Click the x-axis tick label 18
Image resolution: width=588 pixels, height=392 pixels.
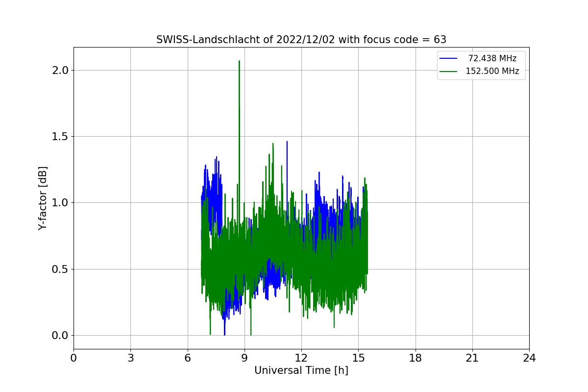[x=416, y=358]
